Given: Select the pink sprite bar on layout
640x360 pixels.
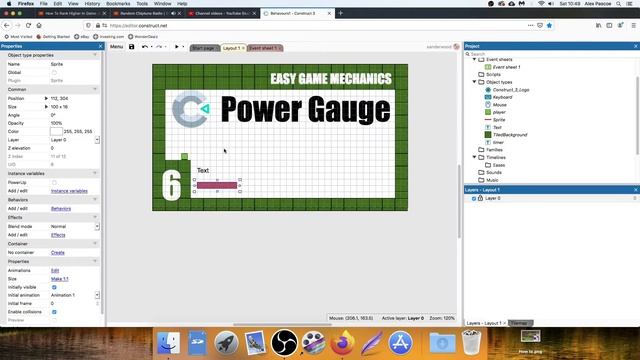Looking at the screenshot, I should click(x=217, y=185).
